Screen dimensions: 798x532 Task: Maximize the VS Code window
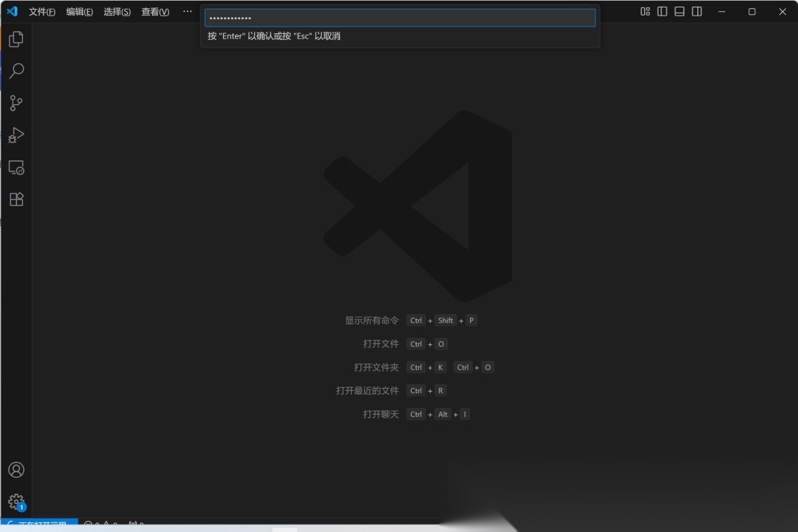pyautogui.click(x=751, y=11)
